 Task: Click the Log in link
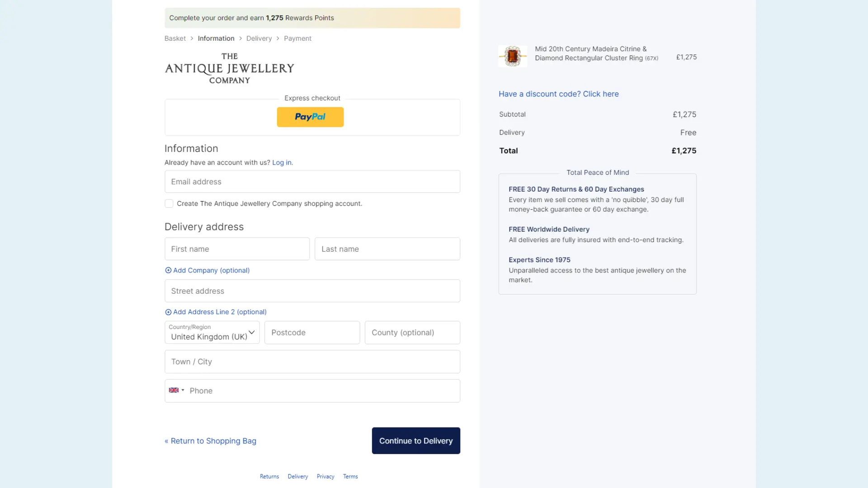tap(283, 162)
